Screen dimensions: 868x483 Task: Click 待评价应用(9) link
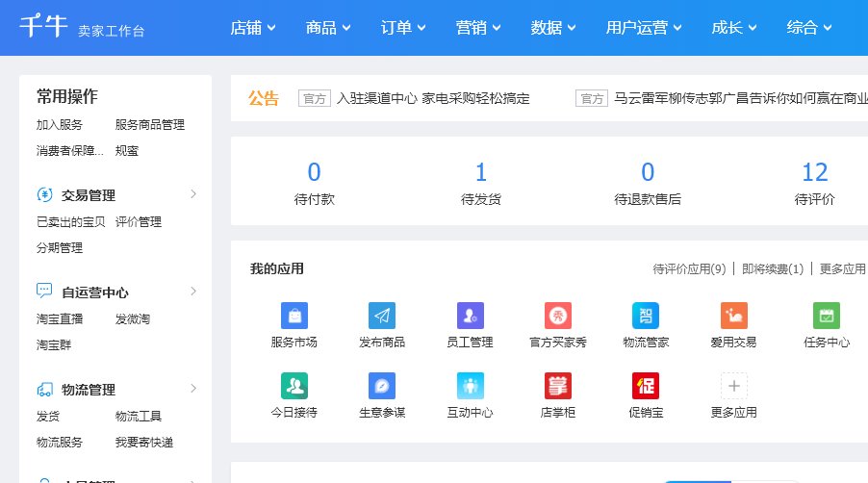pos(689,268)
